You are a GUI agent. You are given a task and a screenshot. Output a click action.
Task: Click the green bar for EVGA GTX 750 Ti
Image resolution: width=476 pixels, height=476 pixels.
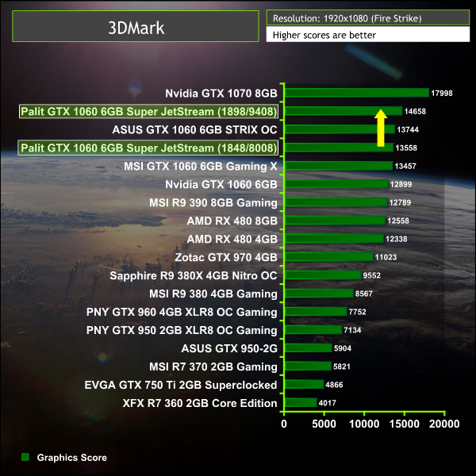pyautogui.click(x=304, y=384)
